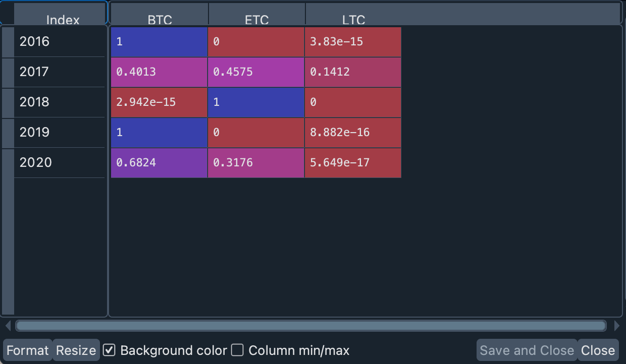
Task: Enable the Column min/max option
Action: [237, 349]
